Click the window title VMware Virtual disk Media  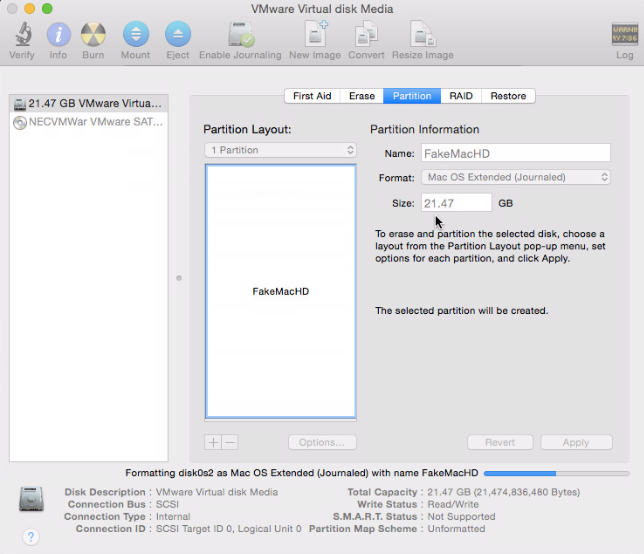(x=322, y=9)
